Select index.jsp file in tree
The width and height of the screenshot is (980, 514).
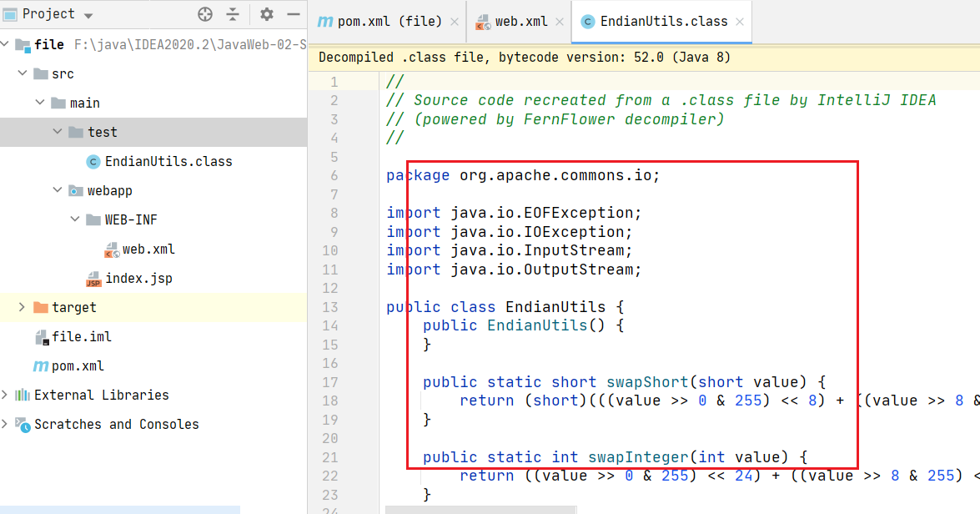click(138, 278)
